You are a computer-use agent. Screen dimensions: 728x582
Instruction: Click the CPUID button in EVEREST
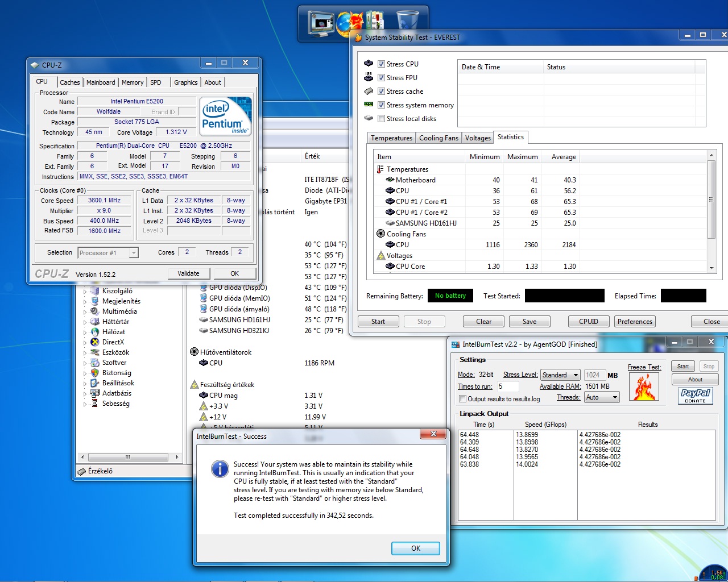(x=589, y=322)
